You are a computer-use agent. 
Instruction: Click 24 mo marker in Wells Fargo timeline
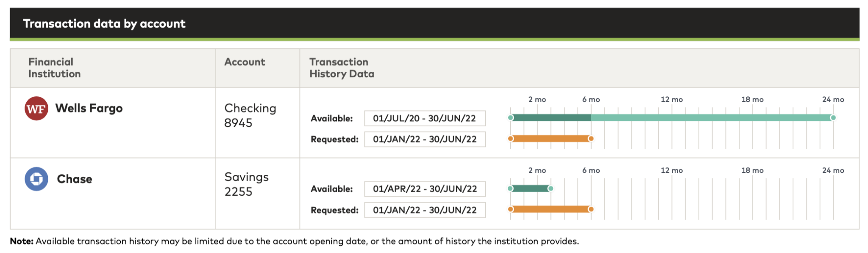[833, 99]
